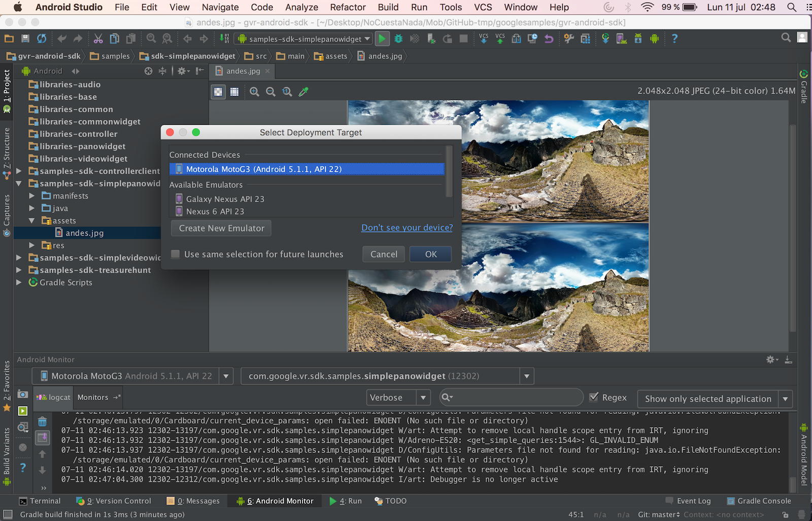
Task: Click Scroll from Source target icon
Action: (148, 71)
